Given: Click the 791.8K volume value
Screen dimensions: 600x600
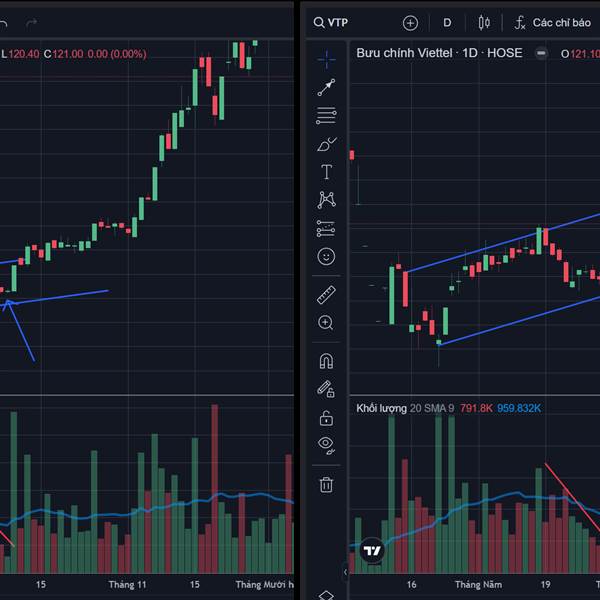Looking at the screenshot, I should (x=476, y=408).
